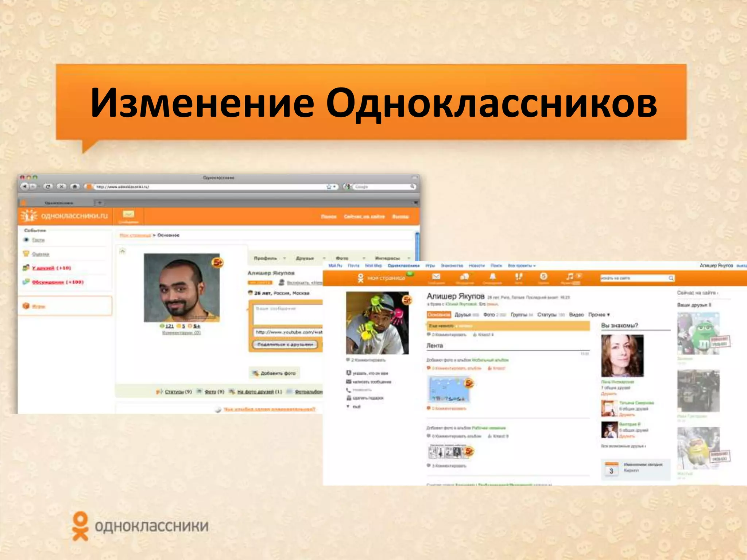Click the Гости eye icon in sidebar

coord(26,240)
